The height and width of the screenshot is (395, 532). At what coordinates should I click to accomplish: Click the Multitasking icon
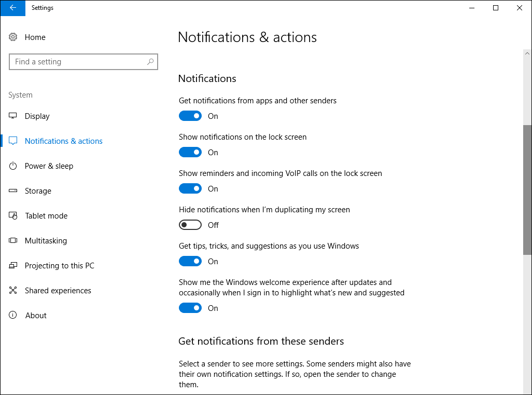(13, 241)
